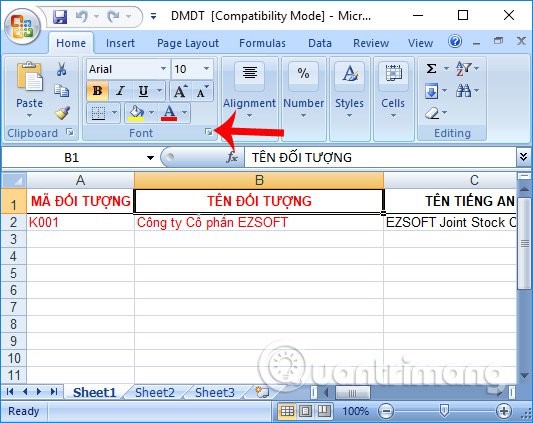533x423 pixels.
Task: Toggle Bold formatting button
Action: (x=97, y=91)
